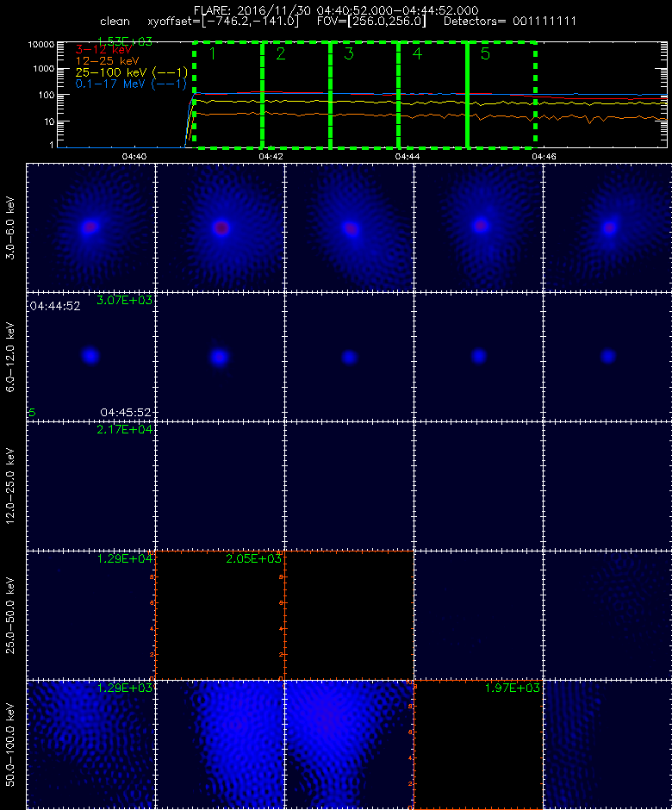Click the 04:42 time axis label

click(x=271, y=157)
